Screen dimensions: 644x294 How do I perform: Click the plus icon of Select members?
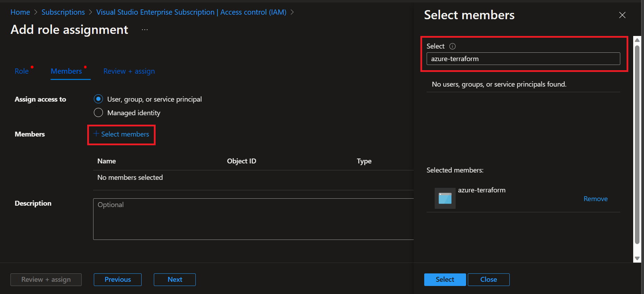click(96, 134)
